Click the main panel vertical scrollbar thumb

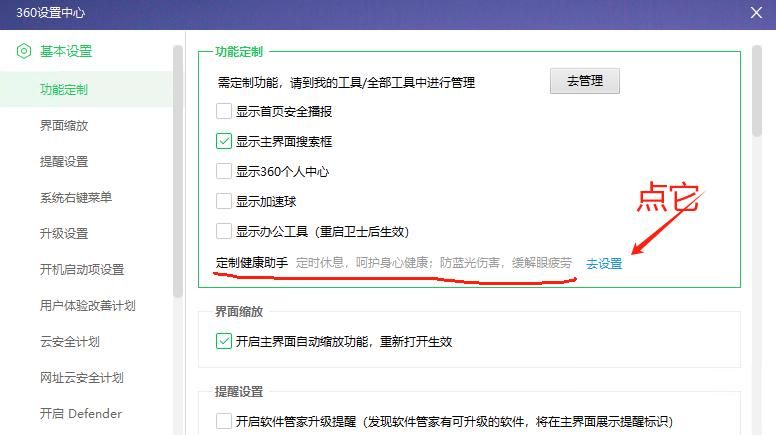click(756, 91)
